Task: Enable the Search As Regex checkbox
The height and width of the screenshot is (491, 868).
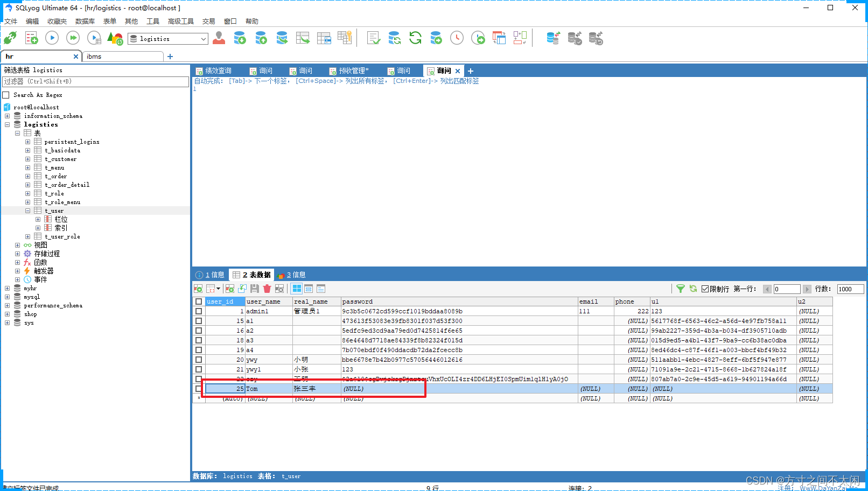Action: (x=6, y=95)
